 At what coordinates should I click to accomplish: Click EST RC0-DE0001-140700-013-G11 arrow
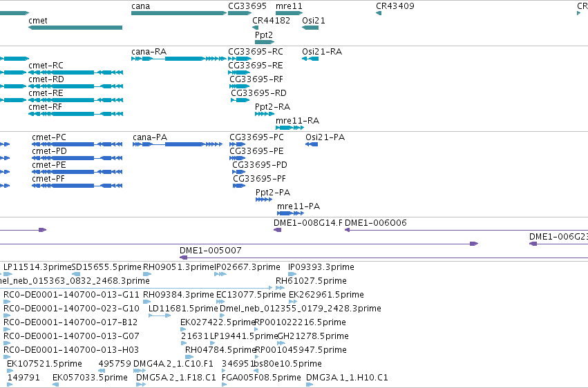7,302
